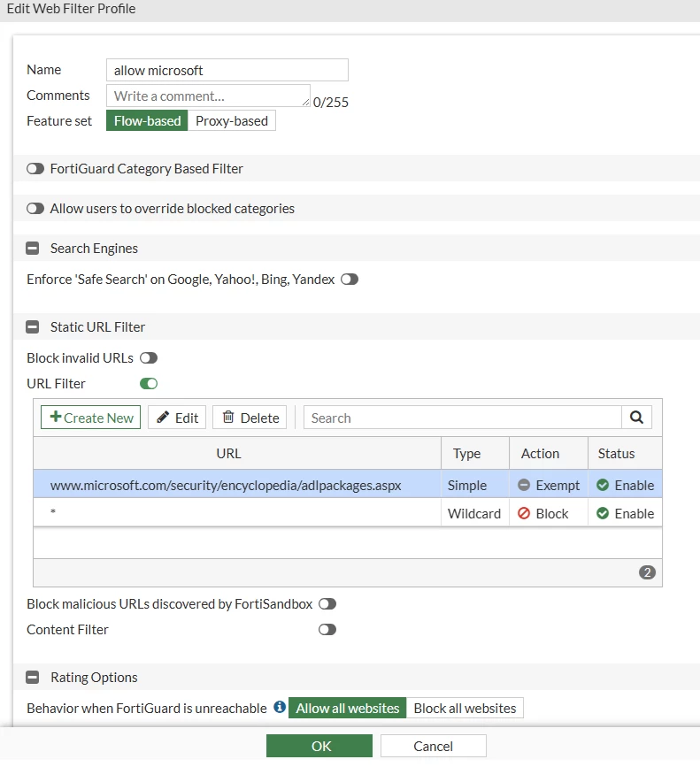Select the www.microsoft.com/security/encyclopedia/adlpackages.aspx row
Viewport: 700px width, 767px height.
pyautogui.click(x=348, y=485)
